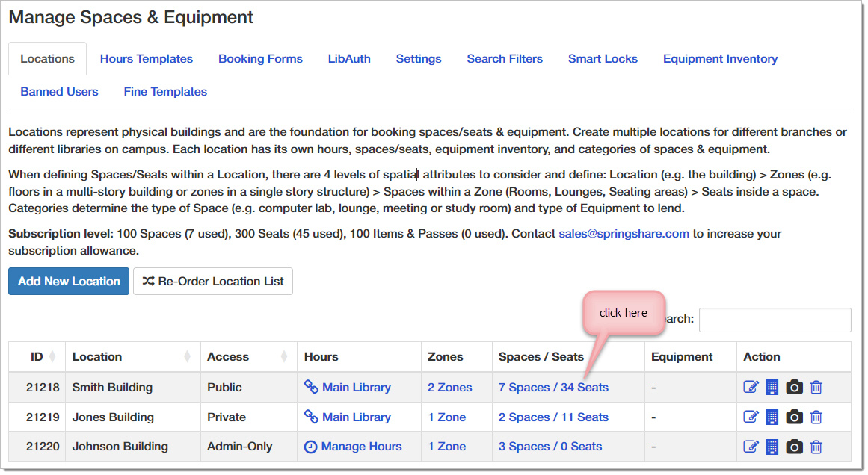Click building icon in Jones Building row
The height and width of the screenshot is (475, 868).
(772, 417)
